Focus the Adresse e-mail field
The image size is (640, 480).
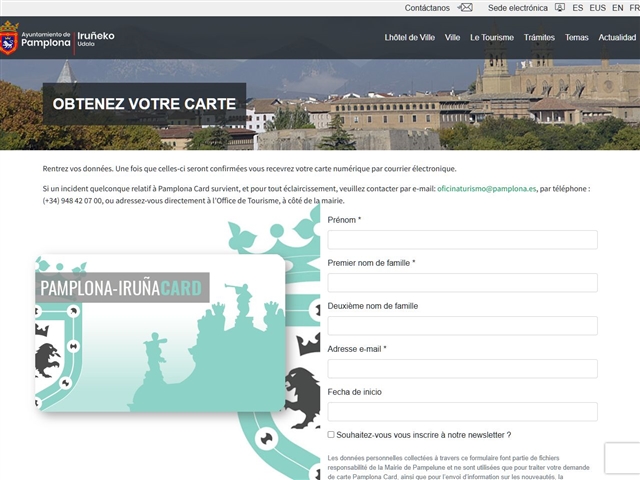462,369
